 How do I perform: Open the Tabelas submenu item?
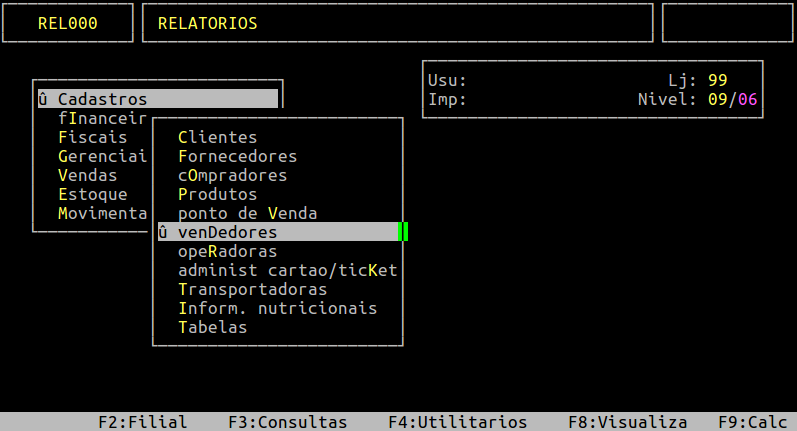[x=212, y=327]
